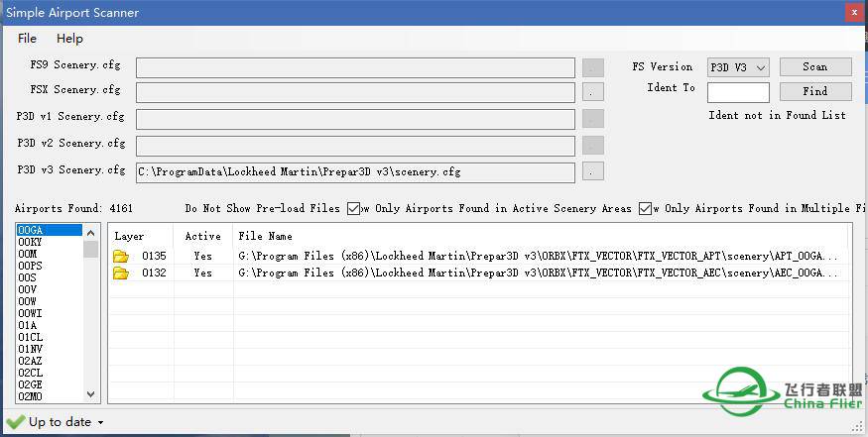Select airport 00WI in the list
The image size is (868, 437).
(x=50, y=314)
